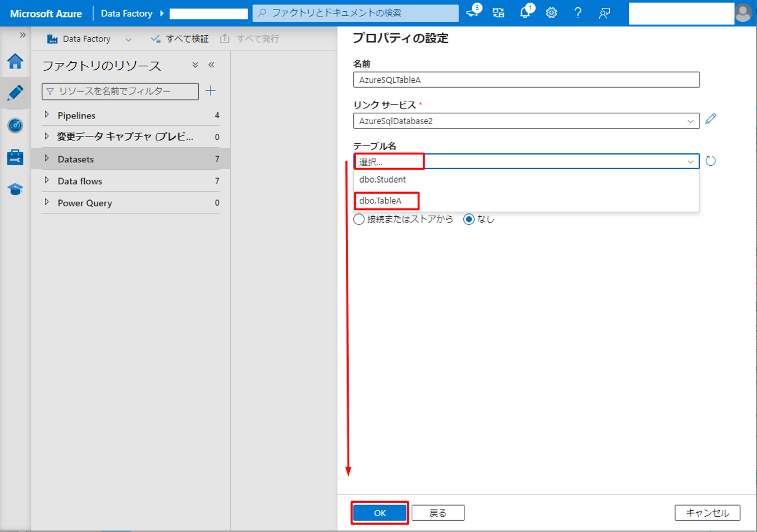
Task: Expand the Data flows tree node
Action: (x=47, y=181)
